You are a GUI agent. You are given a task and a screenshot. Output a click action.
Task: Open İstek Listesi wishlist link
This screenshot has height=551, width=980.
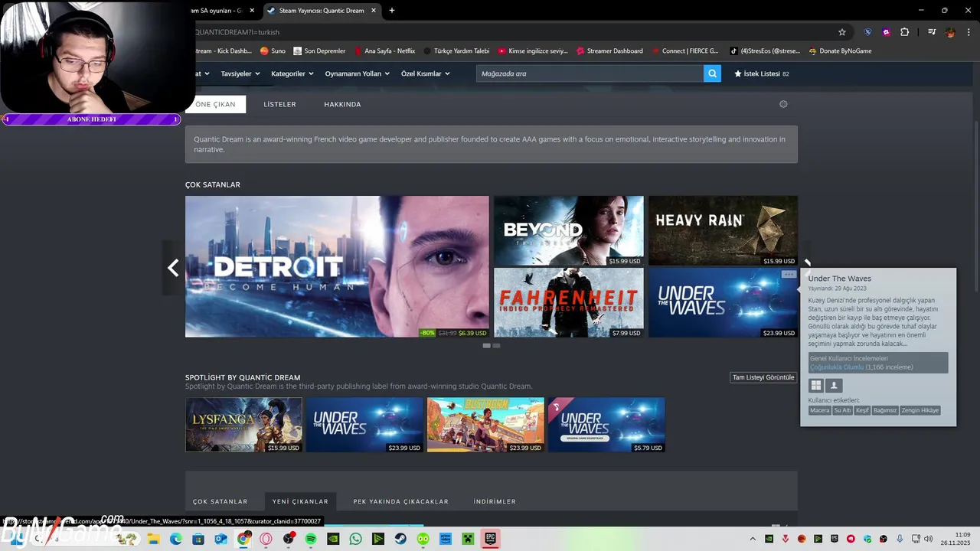(x=762, y=73)
